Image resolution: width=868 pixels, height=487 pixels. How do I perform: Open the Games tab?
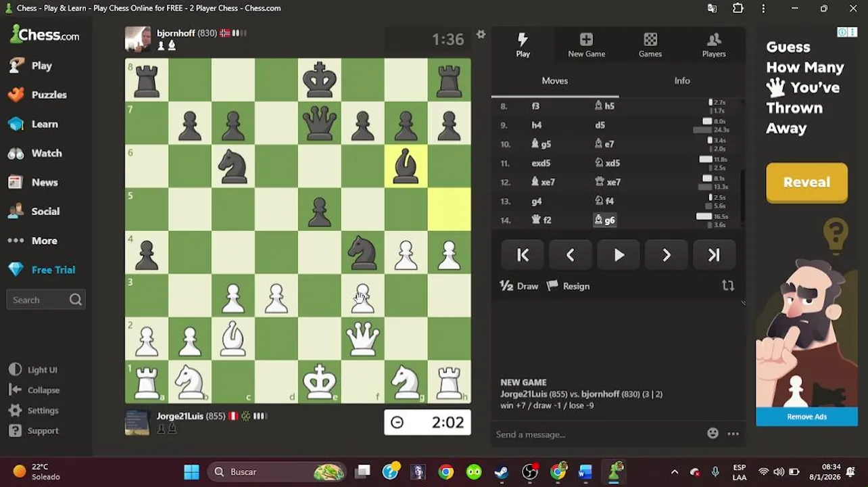(x=650, y=45)
